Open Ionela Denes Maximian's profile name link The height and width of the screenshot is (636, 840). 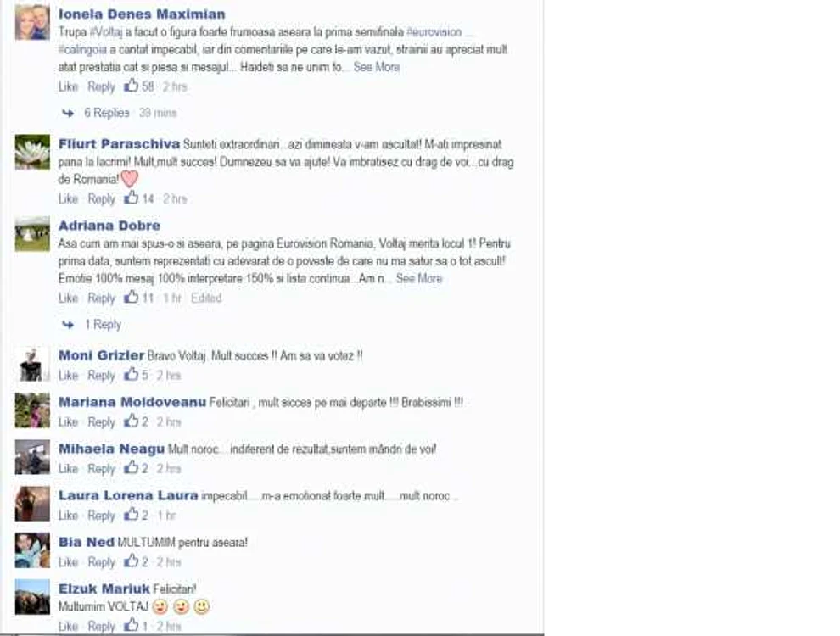point(142,14)
